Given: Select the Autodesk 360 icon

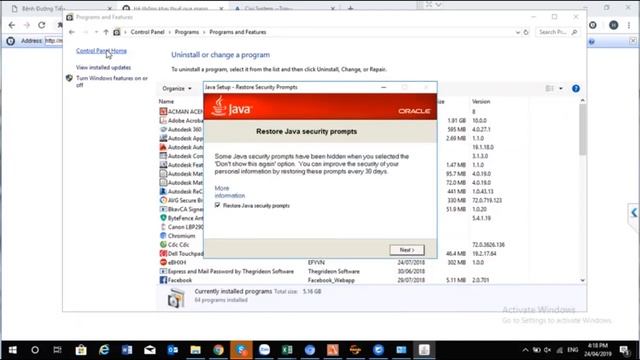Looking at the screenshot, I should 163,129.
